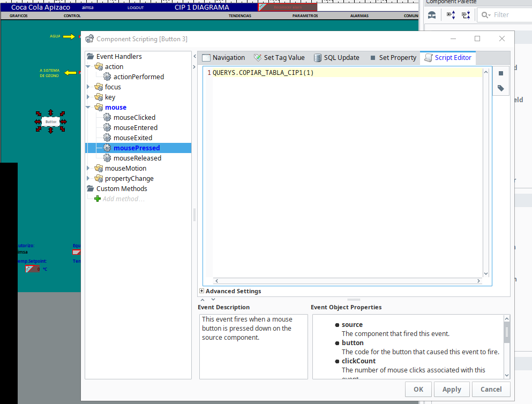Open GRAFICOS menu in designer window
Image resolution: width=532 pixels, height=404 pixels.
[19, 16]
